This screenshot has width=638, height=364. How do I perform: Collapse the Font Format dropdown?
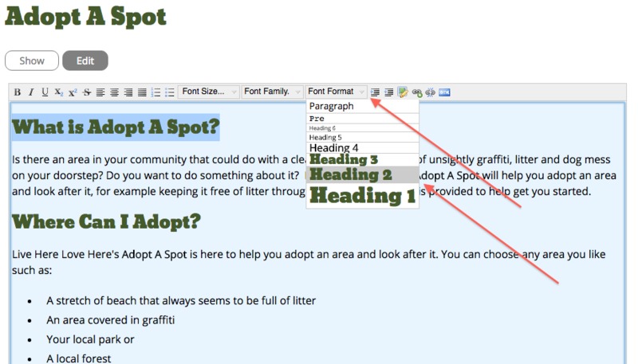(337, 92)
